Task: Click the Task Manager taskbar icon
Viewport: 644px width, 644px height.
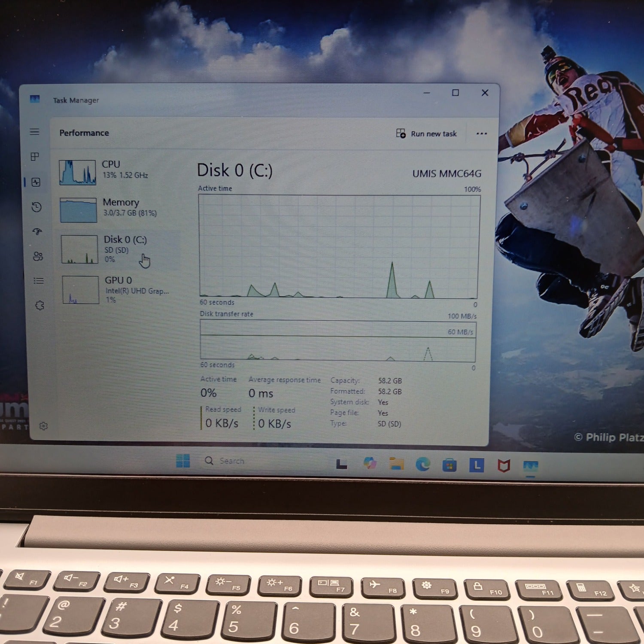Action: (x=531, y=466)
